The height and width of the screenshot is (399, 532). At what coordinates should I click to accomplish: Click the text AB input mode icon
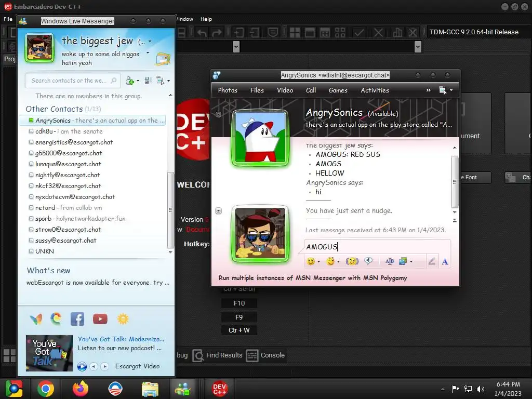(x=390, y=261)
